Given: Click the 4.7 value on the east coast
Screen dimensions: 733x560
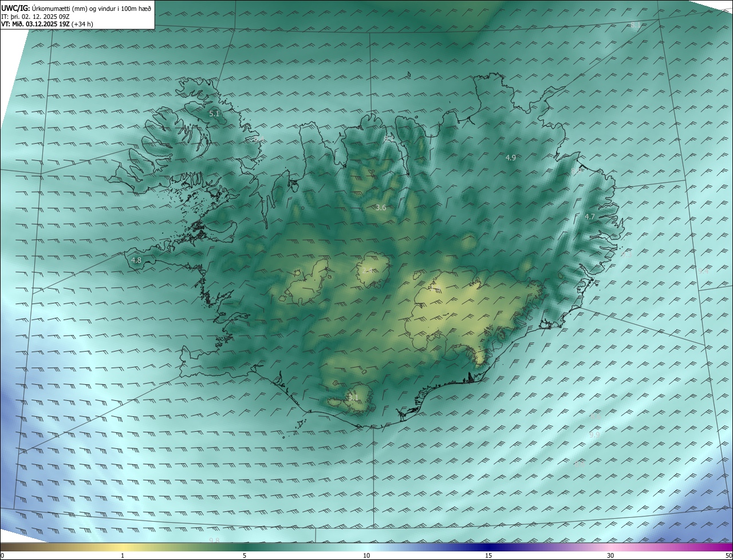Looking at the screenshot, I should point(590,216).
